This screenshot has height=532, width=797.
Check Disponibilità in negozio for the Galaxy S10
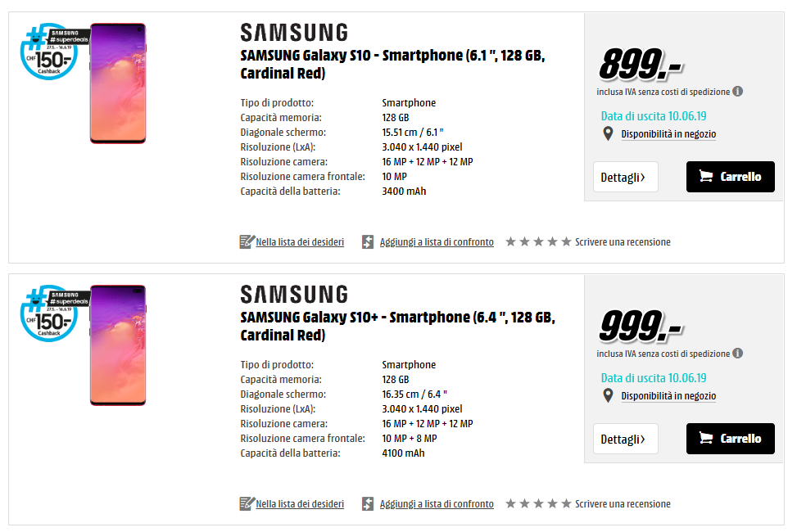point(668,134)
